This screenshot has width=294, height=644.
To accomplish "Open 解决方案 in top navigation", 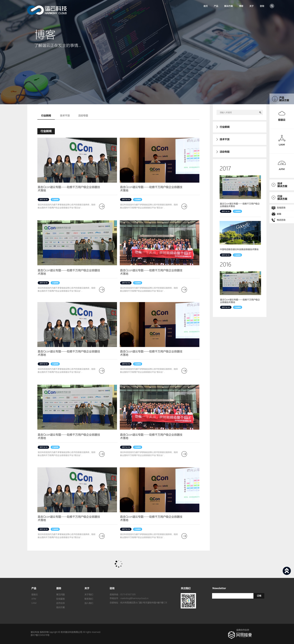I will click(x=228, y=6).
